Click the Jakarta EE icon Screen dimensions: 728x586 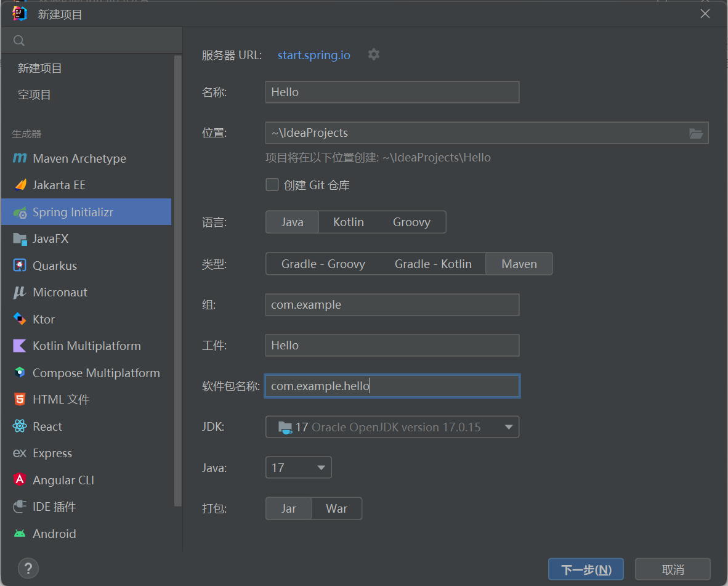20,185
